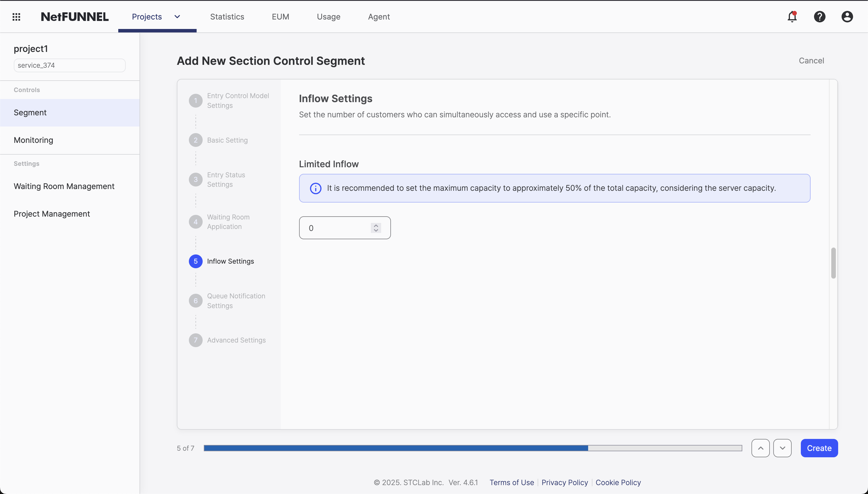
Task: Jump to the Basic Setting step
Action: click(x=227, y=140)
